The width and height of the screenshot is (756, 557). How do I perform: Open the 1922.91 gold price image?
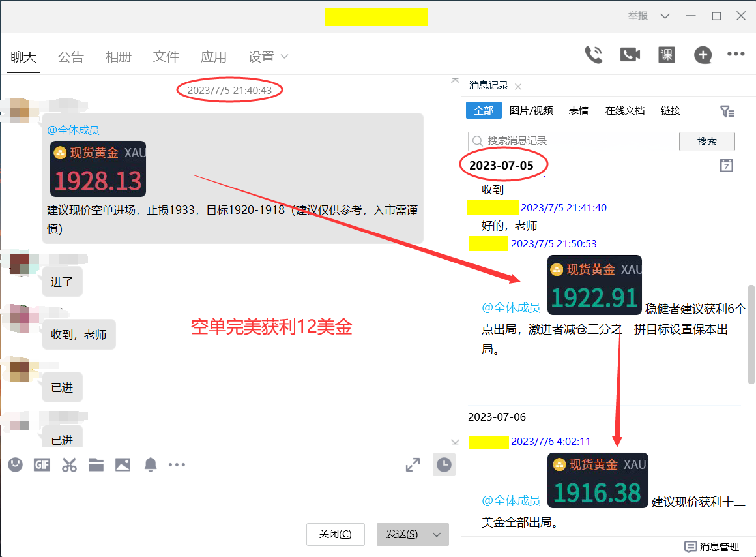594,285
